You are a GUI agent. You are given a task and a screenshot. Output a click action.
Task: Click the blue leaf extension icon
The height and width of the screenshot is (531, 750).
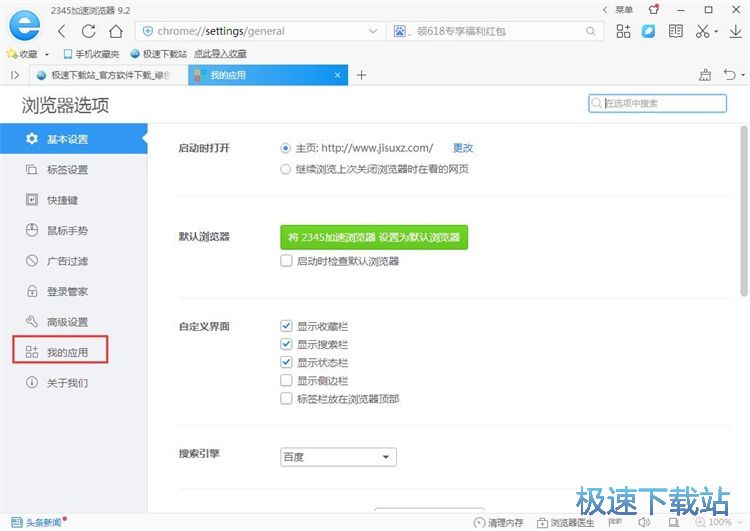(x=648, y=32)
